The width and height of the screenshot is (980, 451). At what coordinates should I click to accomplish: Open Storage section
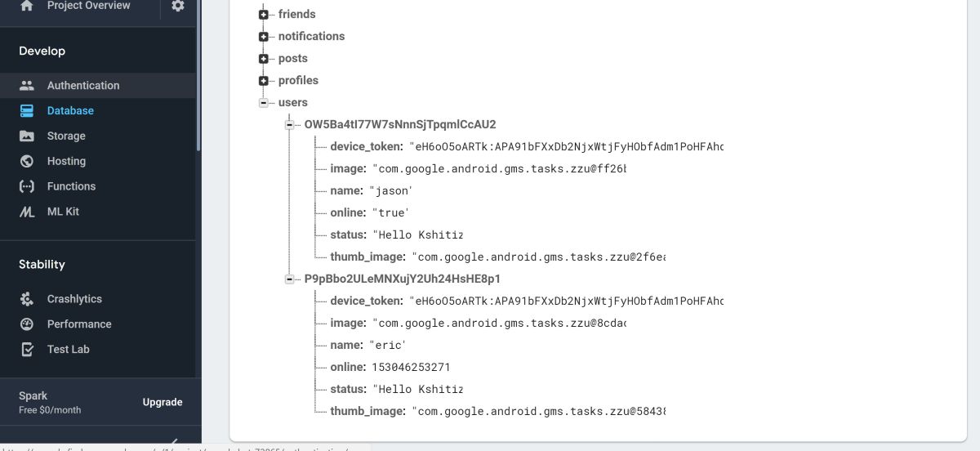(66, 136)
